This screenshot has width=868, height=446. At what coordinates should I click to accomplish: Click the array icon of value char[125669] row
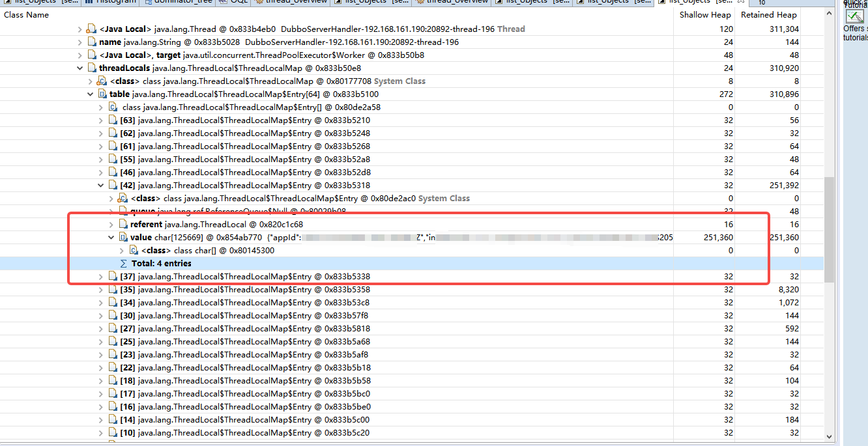tap(123, 238)
